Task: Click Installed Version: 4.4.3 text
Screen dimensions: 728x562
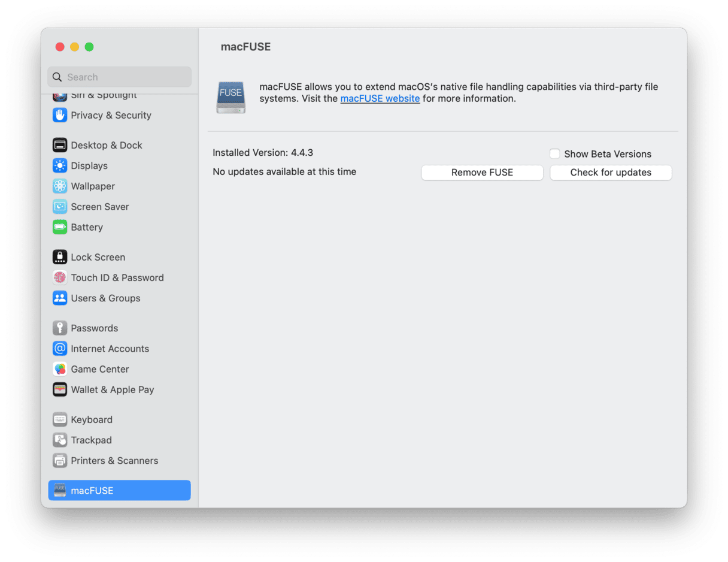Action: (263, 153)
